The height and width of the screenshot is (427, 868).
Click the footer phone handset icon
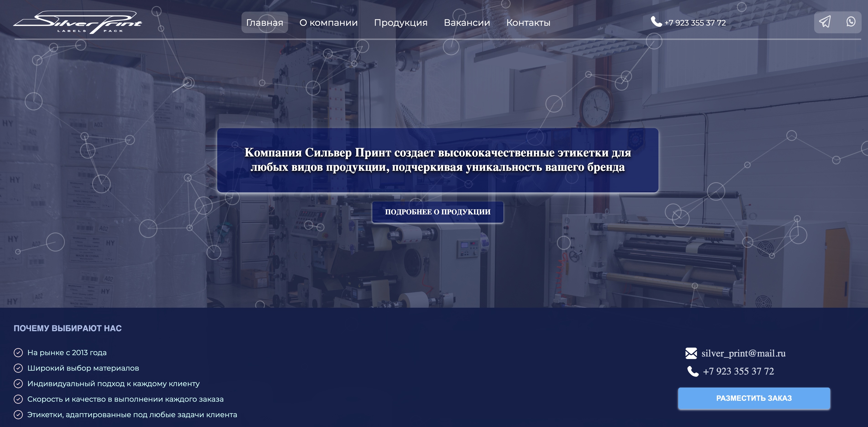[x=693, y=371]
